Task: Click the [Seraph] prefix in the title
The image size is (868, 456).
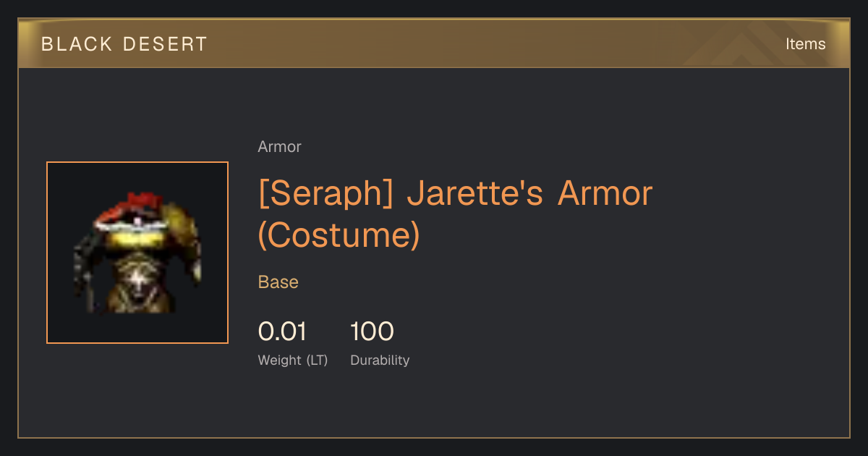Action: click(x=325, y=193)
